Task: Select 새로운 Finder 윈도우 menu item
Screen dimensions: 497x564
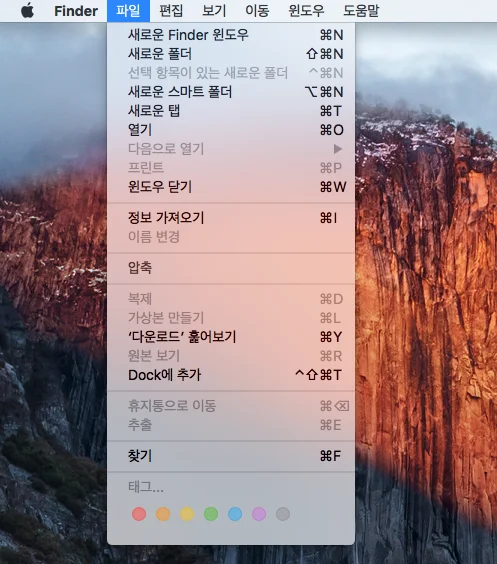Action: pos(231,35)
